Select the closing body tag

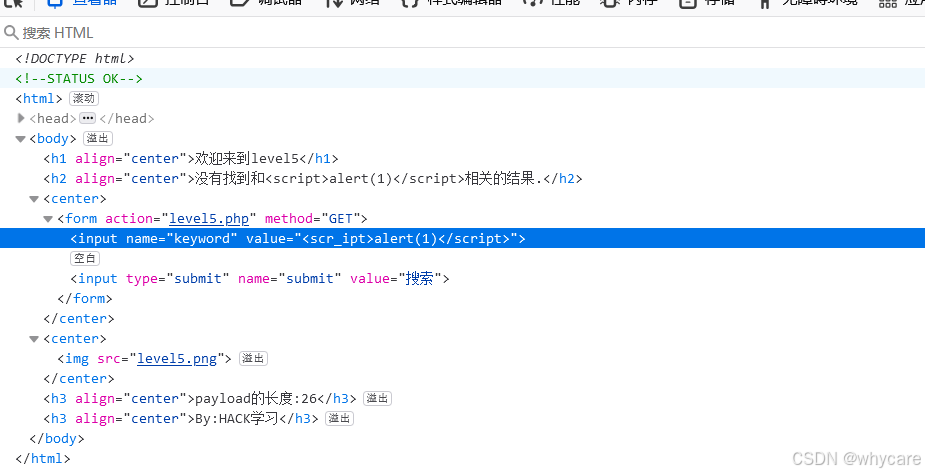pyautogui.click(x=57, y=439)
